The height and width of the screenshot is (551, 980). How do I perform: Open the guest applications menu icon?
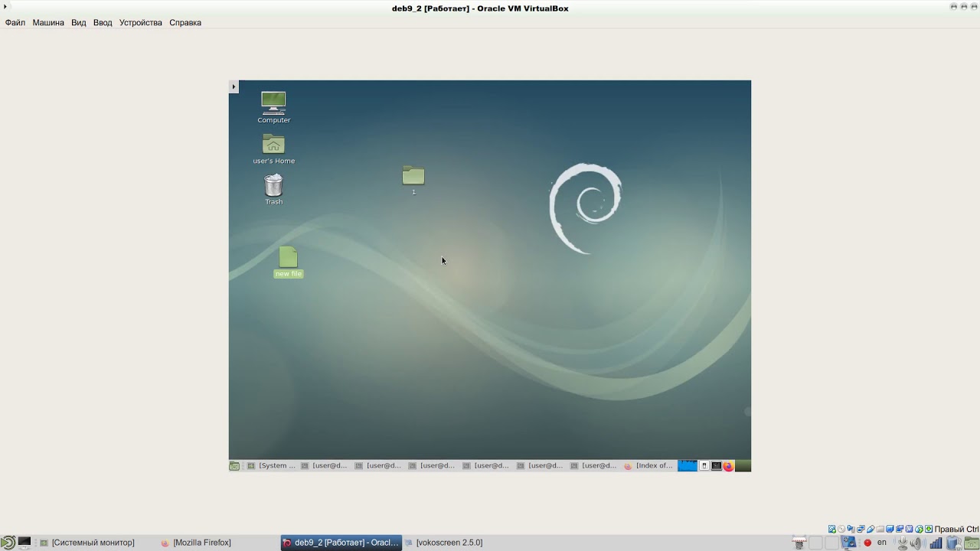(234, 465)
